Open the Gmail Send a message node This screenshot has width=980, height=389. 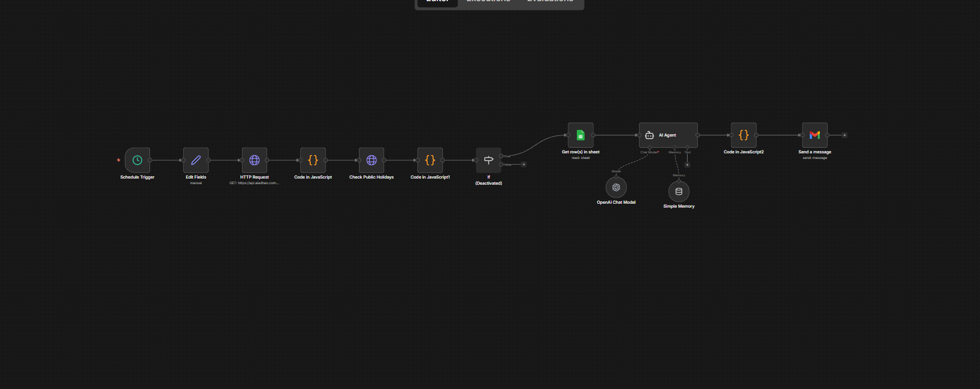tap(815, 135)
